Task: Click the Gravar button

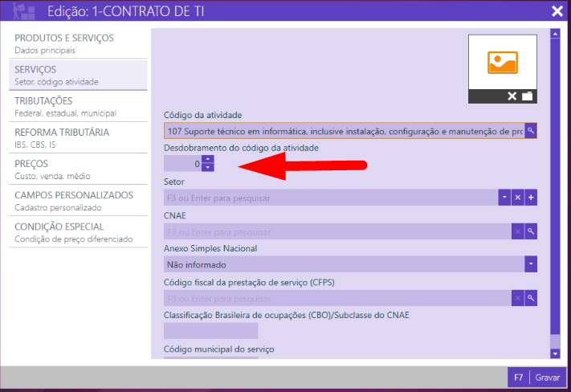Action: point(537,377)
